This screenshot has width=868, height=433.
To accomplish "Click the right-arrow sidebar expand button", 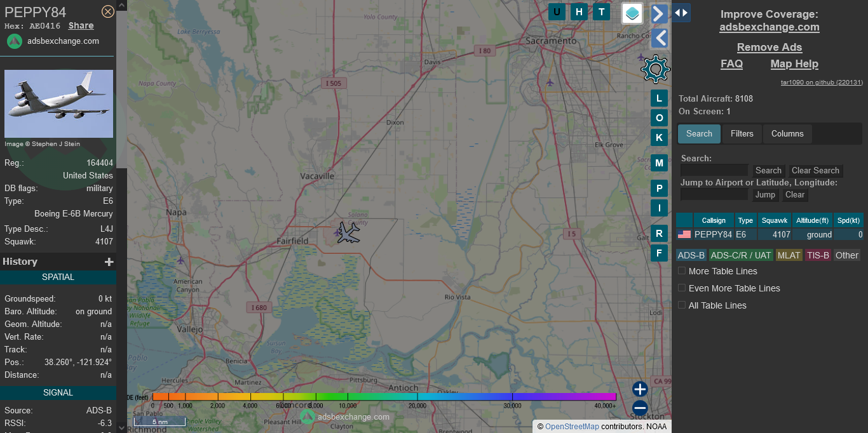I will [x=660, y=13].
